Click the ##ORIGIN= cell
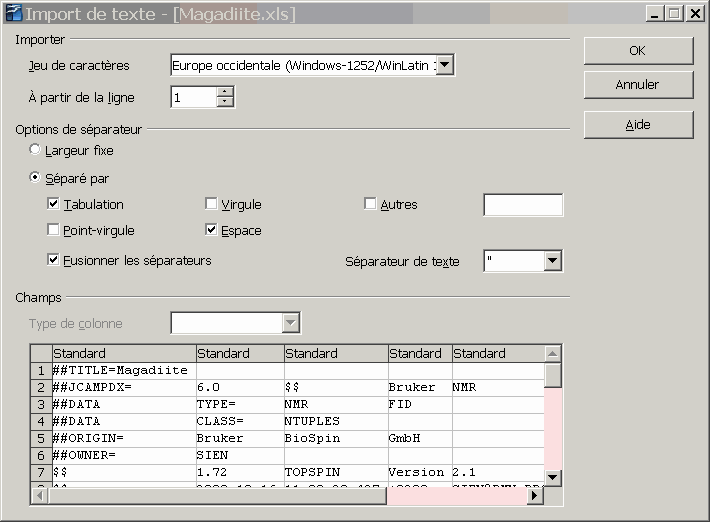 point(124,438)
